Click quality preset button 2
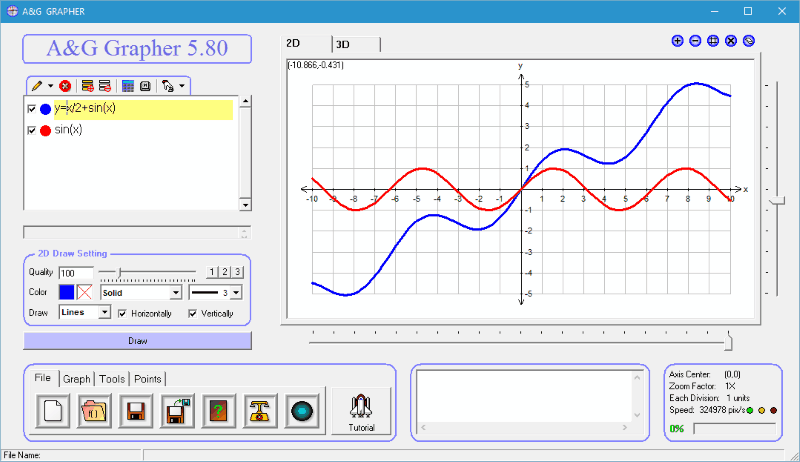 224,272
